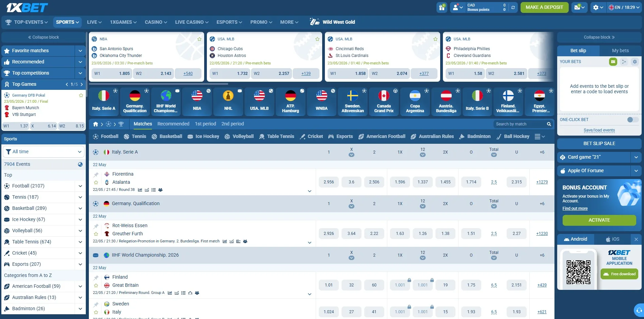
Task: Switch to the 1st period tab
Action: [205, 124]
